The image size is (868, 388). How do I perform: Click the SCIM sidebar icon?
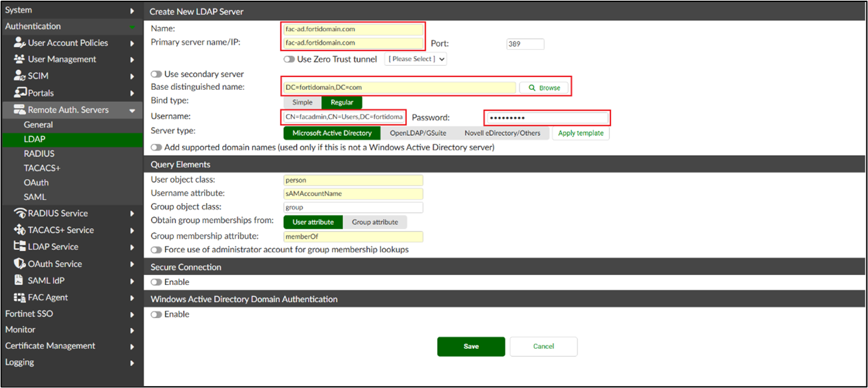pos(19,76)
